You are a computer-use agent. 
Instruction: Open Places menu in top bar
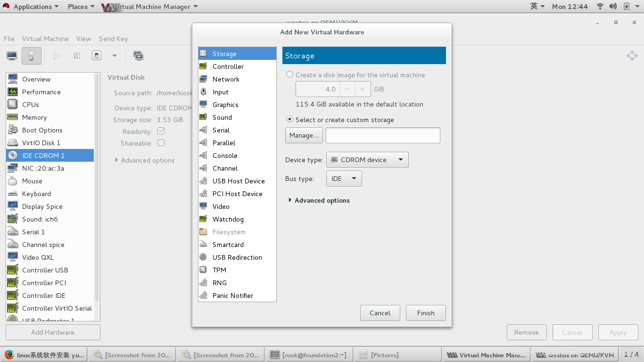pos(81,7)
